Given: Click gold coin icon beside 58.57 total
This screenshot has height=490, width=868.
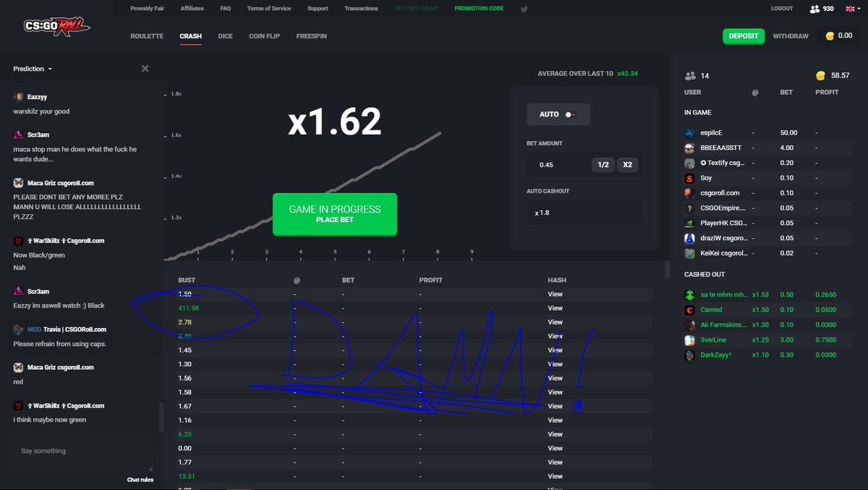Looking at the screenshot, I should pos(820,75).
